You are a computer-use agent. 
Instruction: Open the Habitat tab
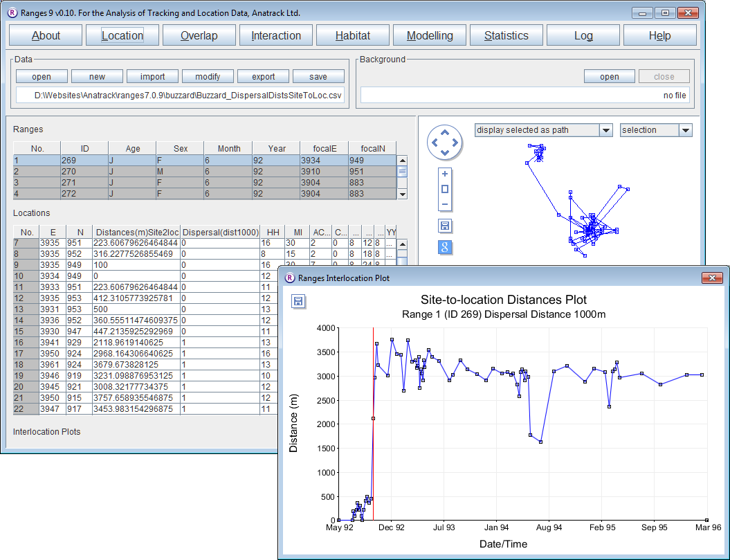pyautogui.click(x=353, y=36)
